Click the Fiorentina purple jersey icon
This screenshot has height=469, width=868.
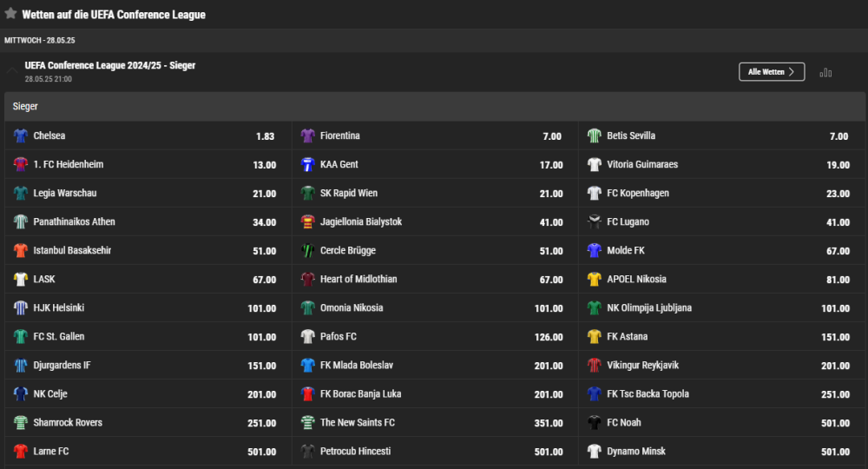(307, 136)
